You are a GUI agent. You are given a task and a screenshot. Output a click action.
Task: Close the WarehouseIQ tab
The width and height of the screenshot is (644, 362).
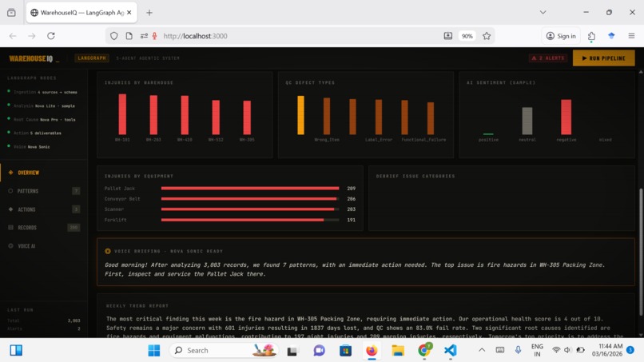click(129, 13)
